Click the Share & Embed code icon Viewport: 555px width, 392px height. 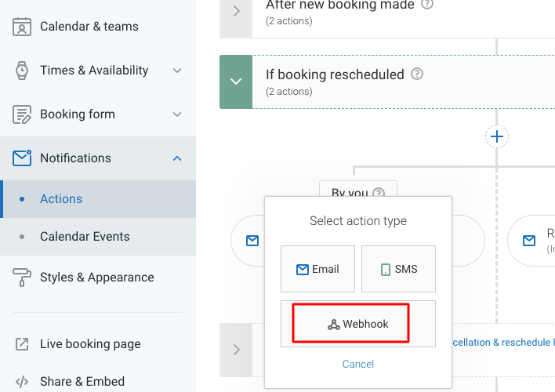click(22, 382)
